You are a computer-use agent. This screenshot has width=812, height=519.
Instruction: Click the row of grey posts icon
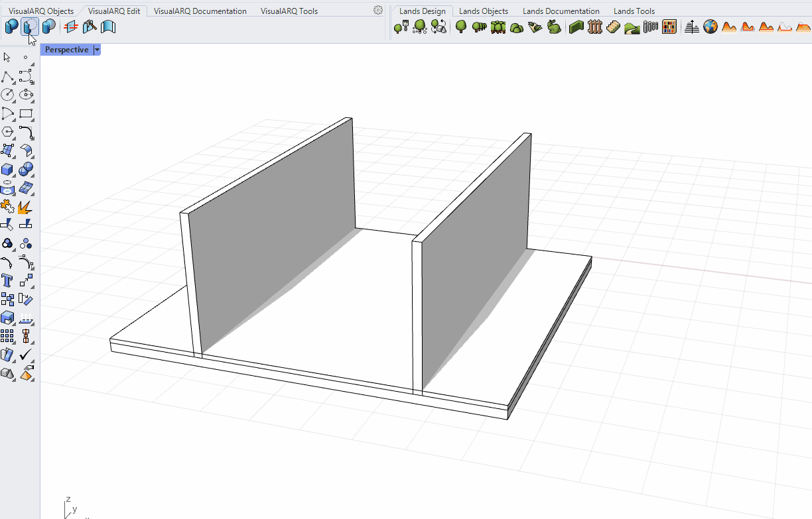(650, 27)
